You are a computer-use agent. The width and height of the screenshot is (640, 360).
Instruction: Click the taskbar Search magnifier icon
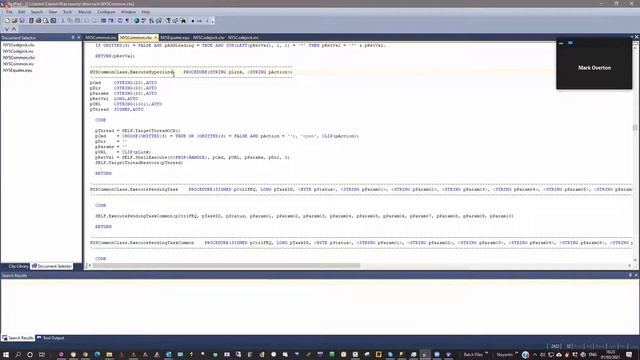tap(18, 355)
